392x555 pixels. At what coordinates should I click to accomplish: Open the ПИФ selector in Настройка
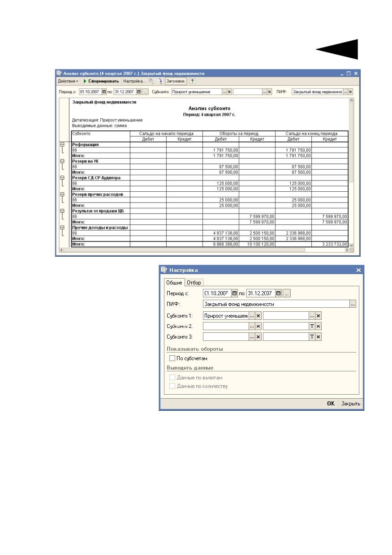(353, 304)
